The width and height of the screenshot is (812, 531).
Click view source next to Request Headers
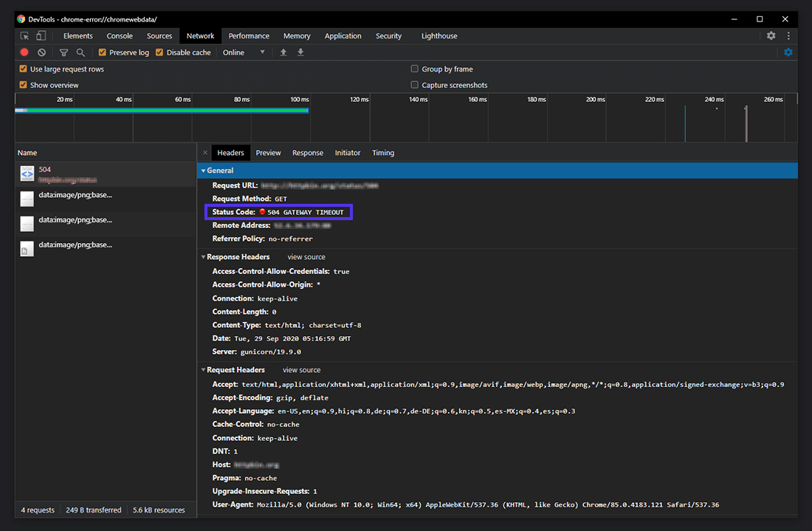tap(301, 369)
